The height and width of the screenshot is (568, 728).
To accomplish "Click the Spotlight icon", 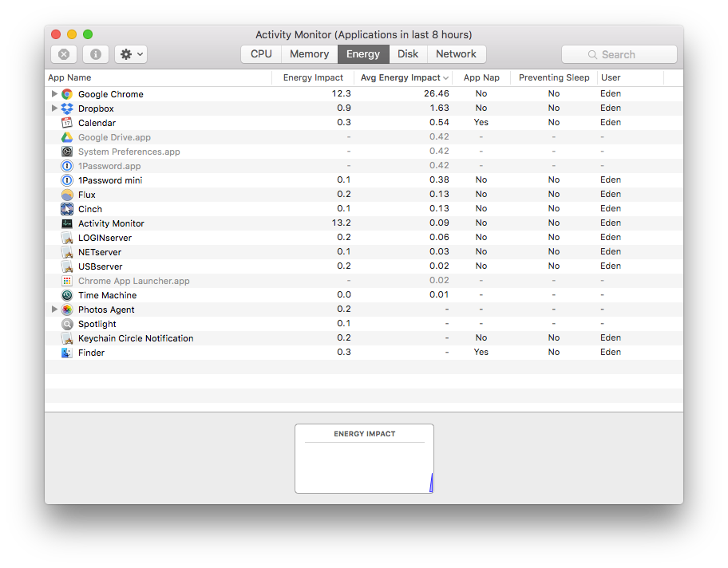I will tap(67, 324).
